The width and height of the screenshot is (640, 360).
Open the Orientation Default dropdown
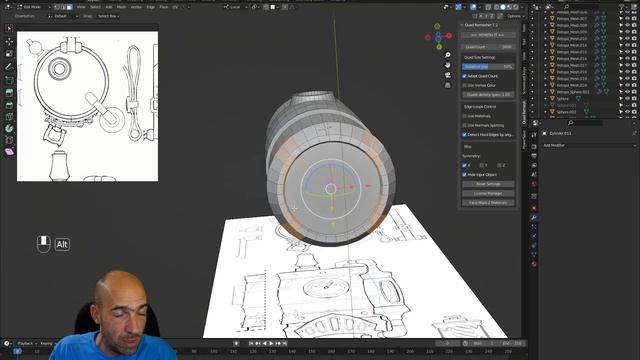click(63, 16)
